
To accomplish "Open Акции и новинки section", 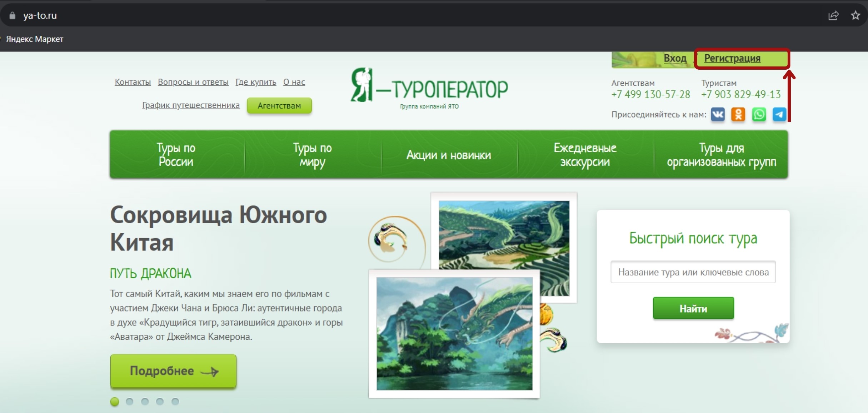I will point(449,155).
